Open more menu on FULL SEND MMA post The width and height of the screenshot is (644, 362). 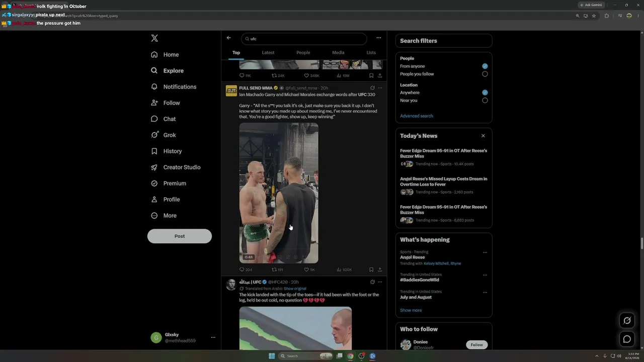pyautogui.click(x=380, y=88)
